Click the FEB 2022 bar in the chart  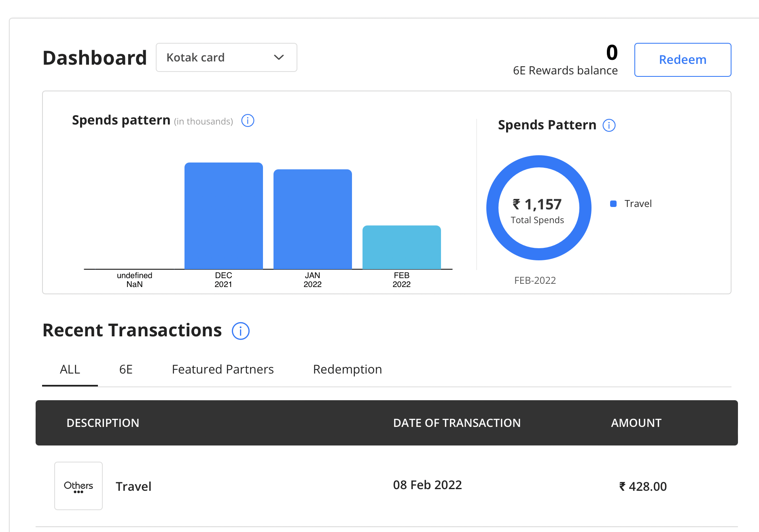point(401,247)
